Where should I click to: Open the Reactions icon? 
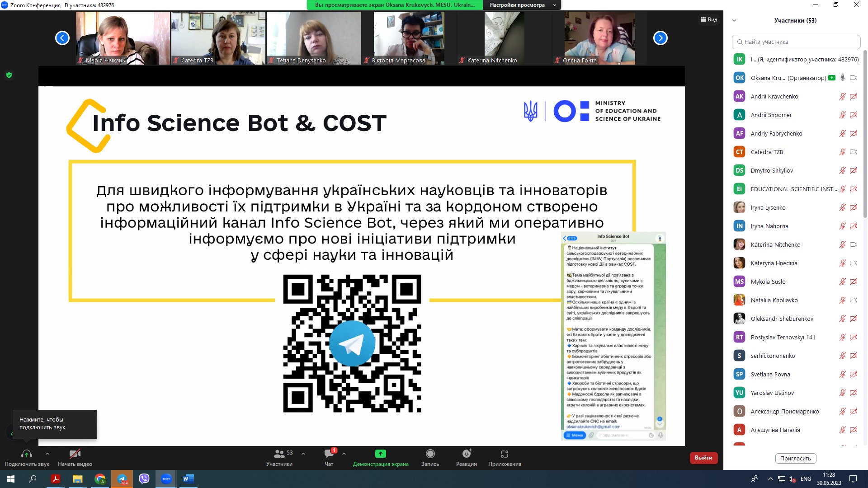tap(467, 454)
